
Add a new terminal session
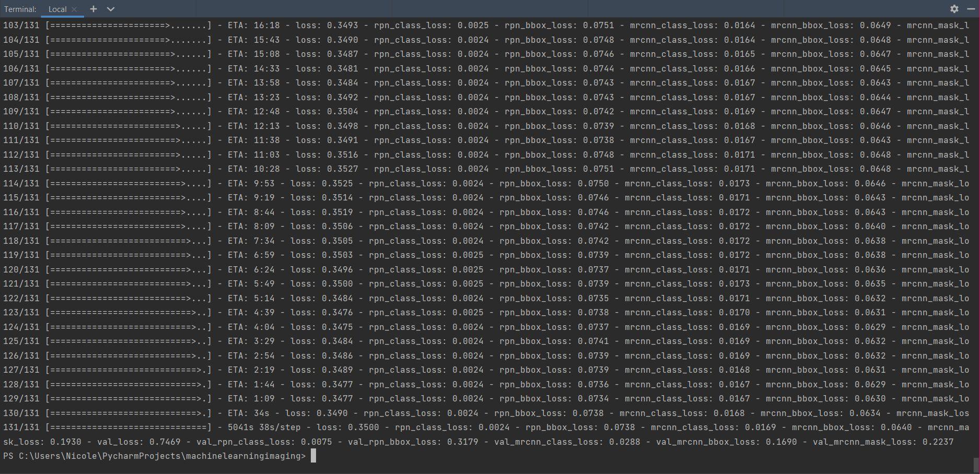coord(93,9)
